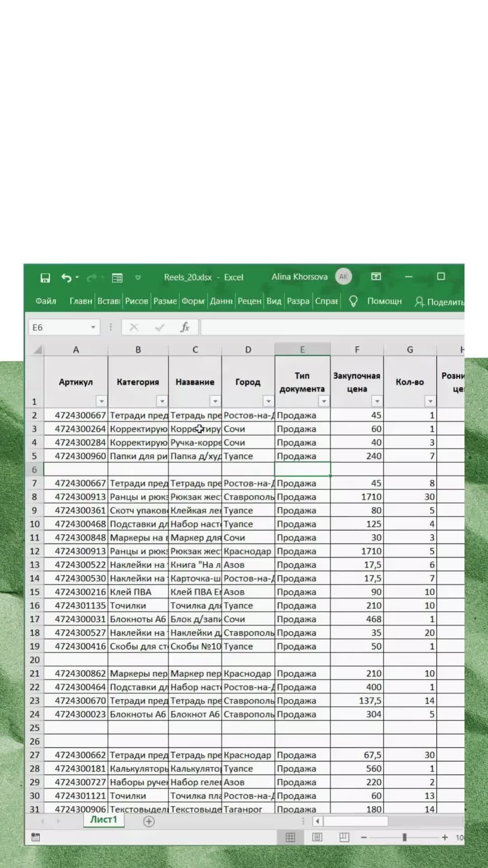This screenshot has width=488, height=868.
Task: Click inside the formula bar
Action: (x=333, y=327)
